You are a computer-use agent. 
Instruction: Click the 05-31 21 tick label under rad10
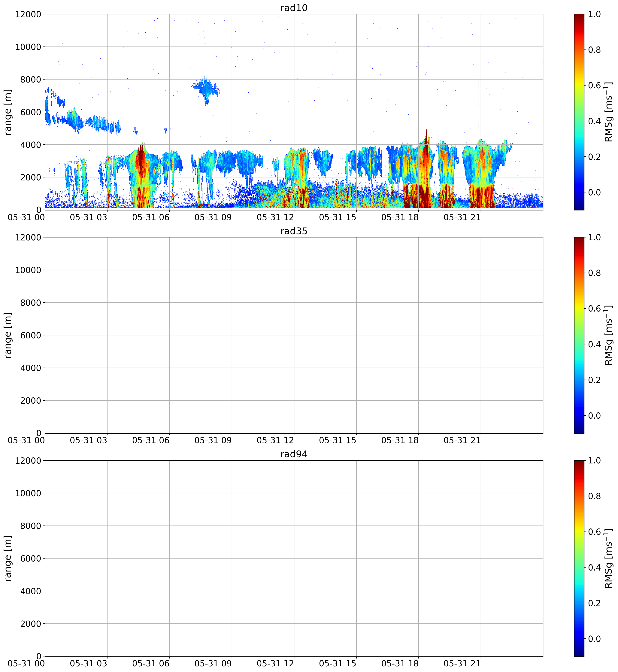point(462,217)
